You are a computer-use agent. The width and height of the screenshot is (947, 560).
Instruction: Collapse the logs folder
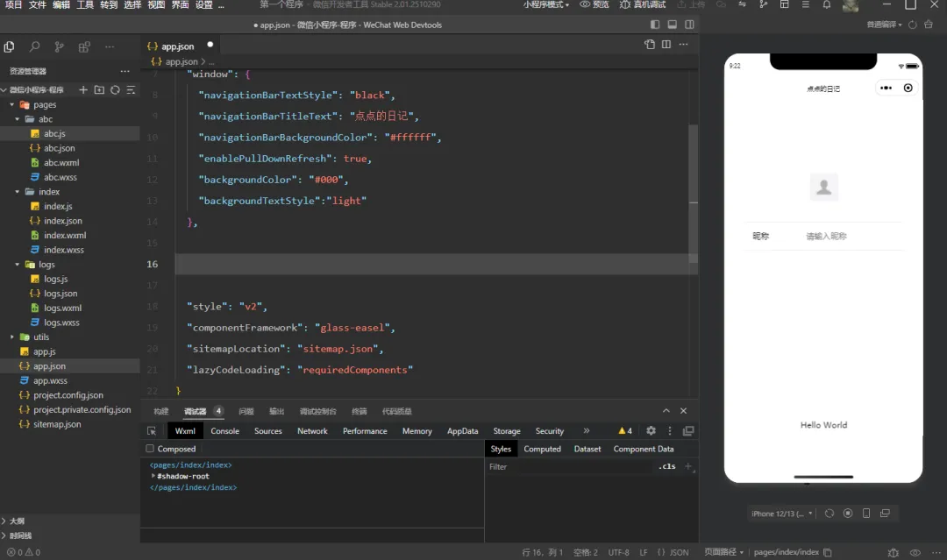click(x=17, y=265)
